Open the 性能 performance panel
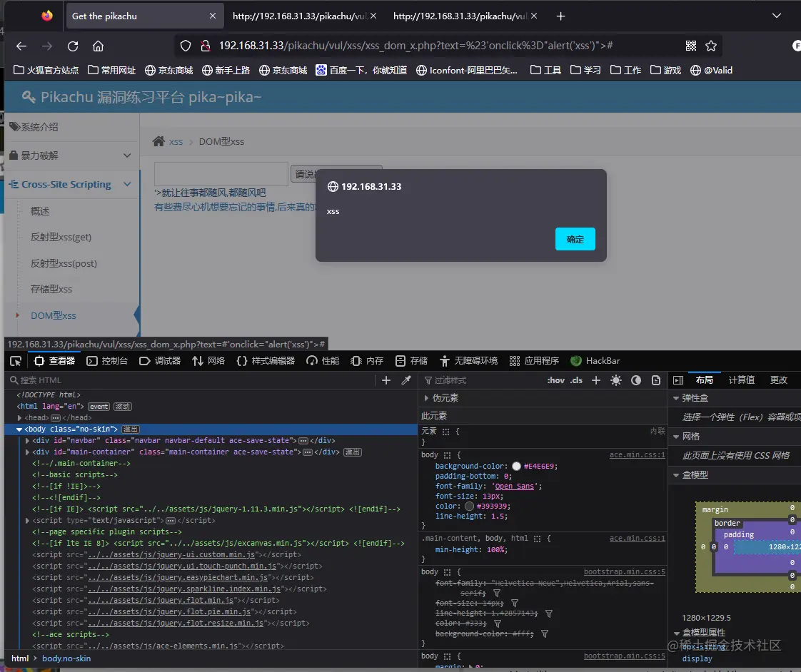The width and height of the screenshot is (801, 672). (323, 361)
